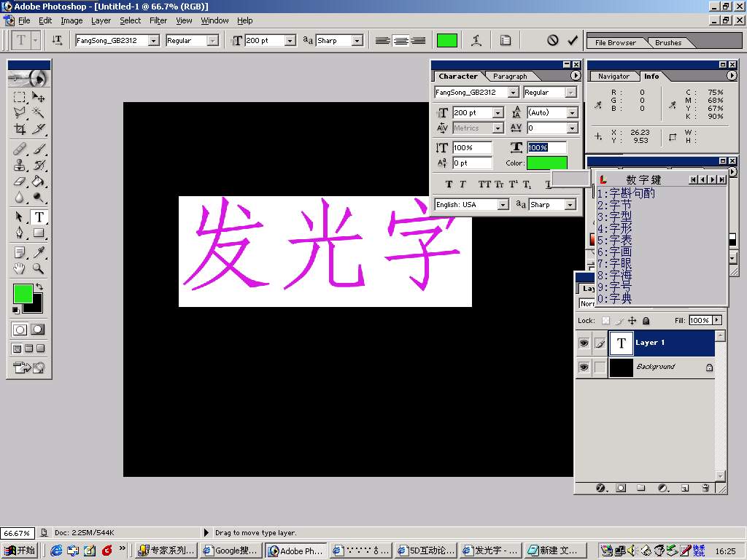The width and height of the screenshot is (747, 560).
Task: Create warped text from options bar
Action: (x=476, y=41)
